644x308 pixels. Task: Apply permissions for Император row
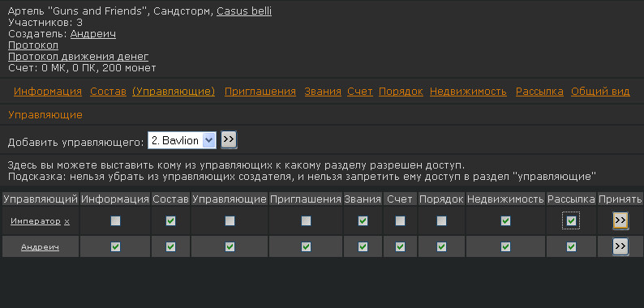click(620, 221)
